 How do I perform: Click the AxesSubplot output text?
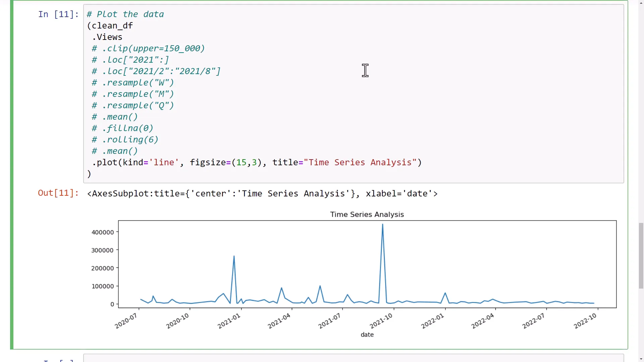click(x=262, y=194)
